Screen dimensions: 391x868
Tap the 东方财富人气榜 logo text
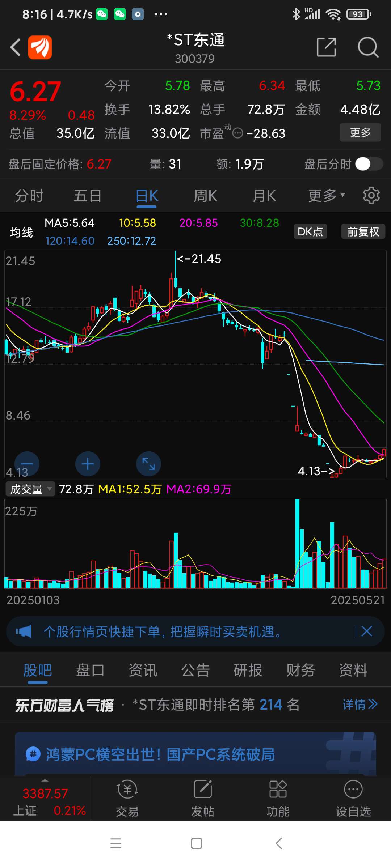point(64,705)
